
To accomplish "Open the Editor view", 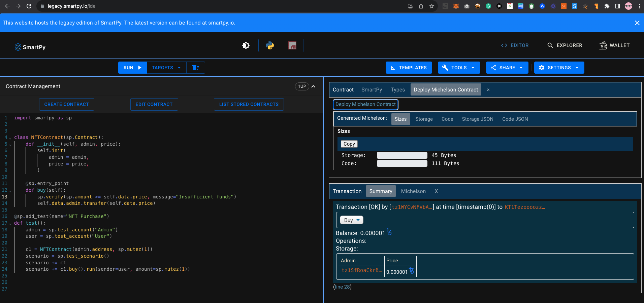I will 515,45.
